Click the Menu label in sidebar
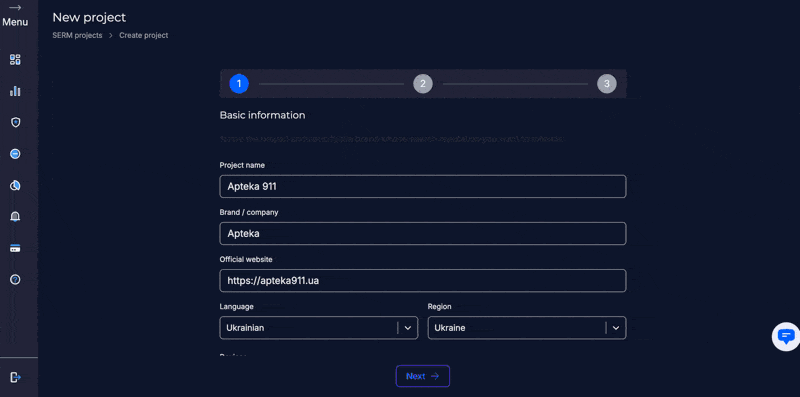 (15, 22)
